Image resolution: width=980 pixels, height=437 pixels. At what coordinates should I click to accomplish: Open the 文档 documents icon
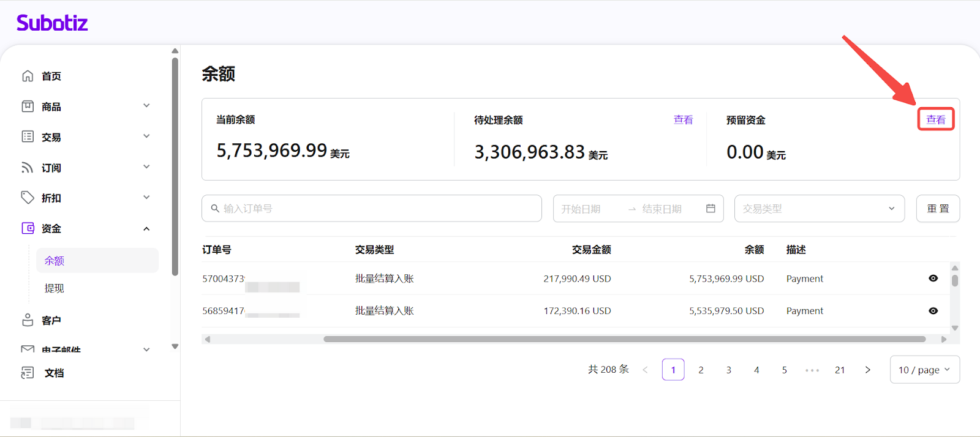pos(28,373)
